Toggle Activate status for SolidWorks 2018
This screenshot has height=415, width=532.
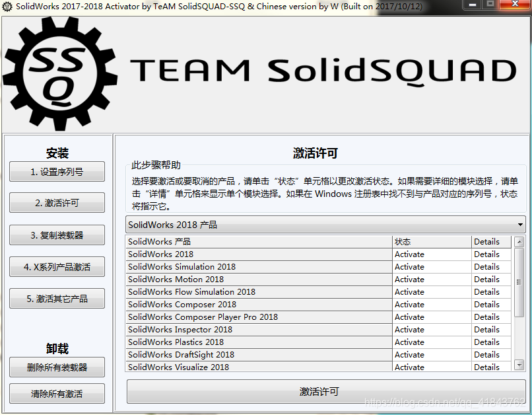pyautogui.click(x=432, y=254)
